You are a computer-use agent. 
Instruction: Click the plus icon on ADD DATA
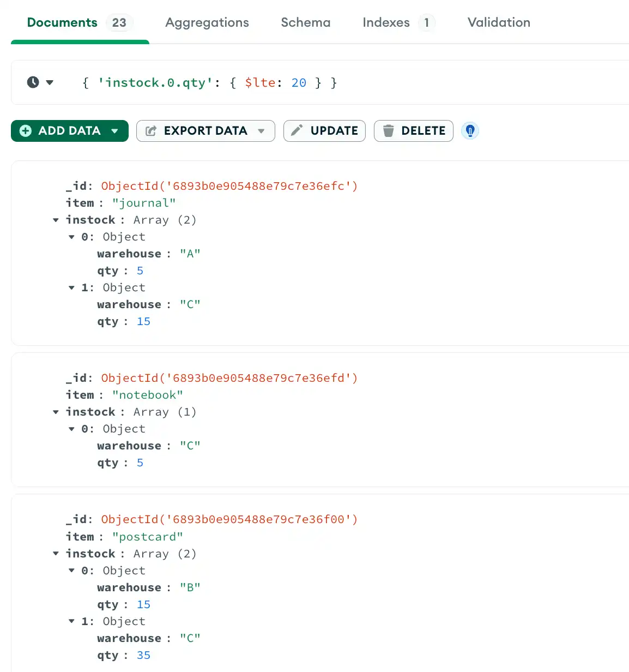(x=25, y=131)
